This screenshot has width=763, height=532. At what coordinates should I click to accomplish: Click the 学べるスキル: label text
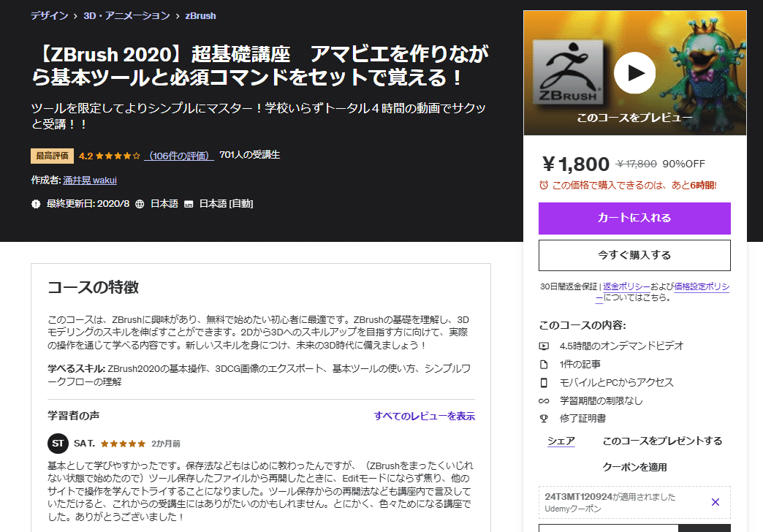pos(77,369)
